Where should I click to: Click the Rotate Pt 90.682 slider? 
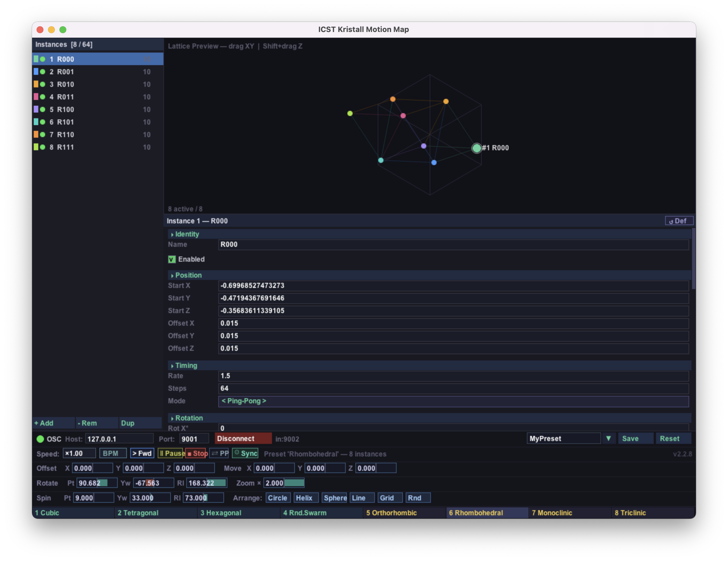[x=97, y=483]
